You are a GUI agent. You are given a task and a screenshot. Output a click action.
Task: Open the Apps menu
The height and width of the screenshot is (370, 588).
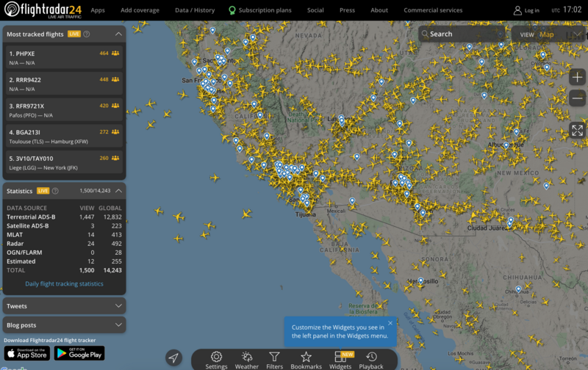98,10
